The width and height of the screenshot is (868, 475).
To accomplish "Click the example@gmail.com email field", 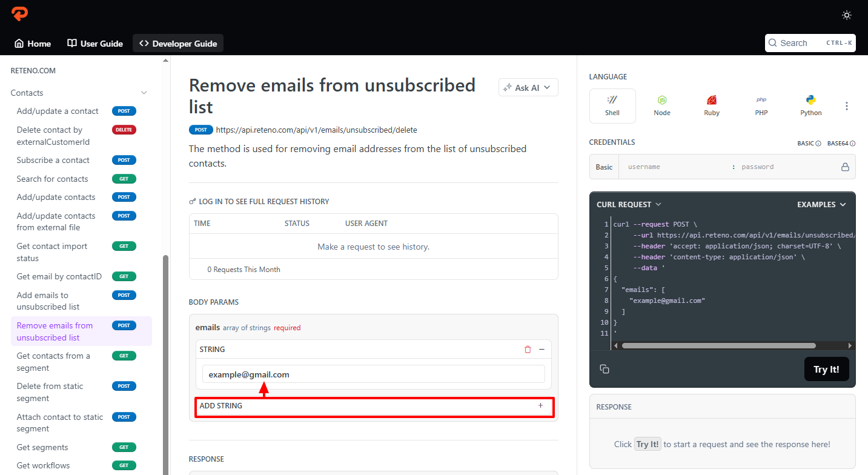I will (373, 374).
